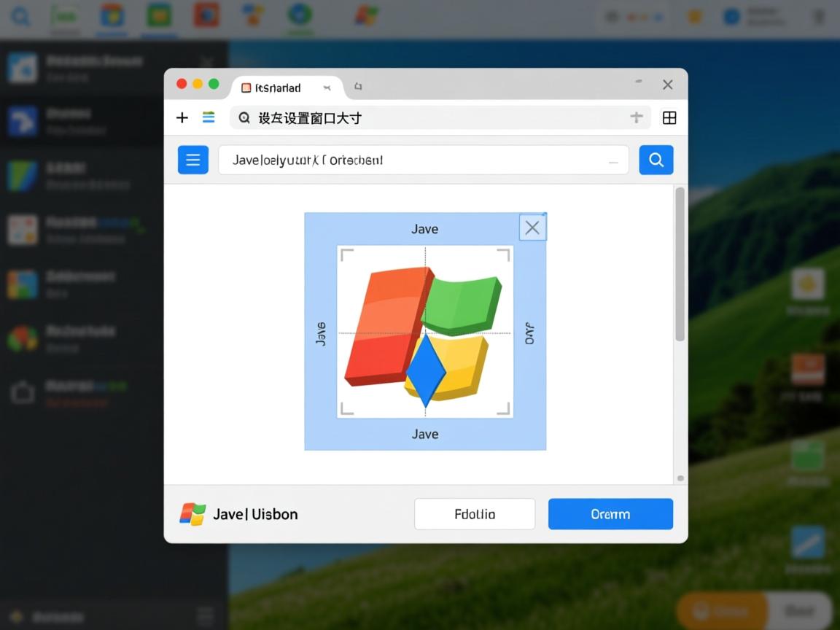The width and height of the screenshot is (840, 630).
Task: Click the Jave Windows-logo icon in the footer
Action: pyautogui.click(x=191, y=514)
